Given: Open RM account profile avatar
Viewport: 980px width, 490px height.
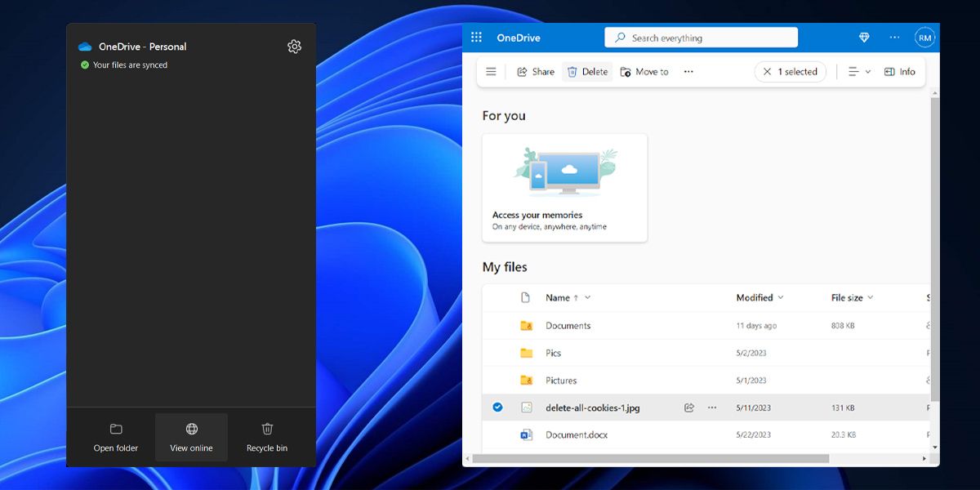Looking at the screenshot, I should (924, 38).
